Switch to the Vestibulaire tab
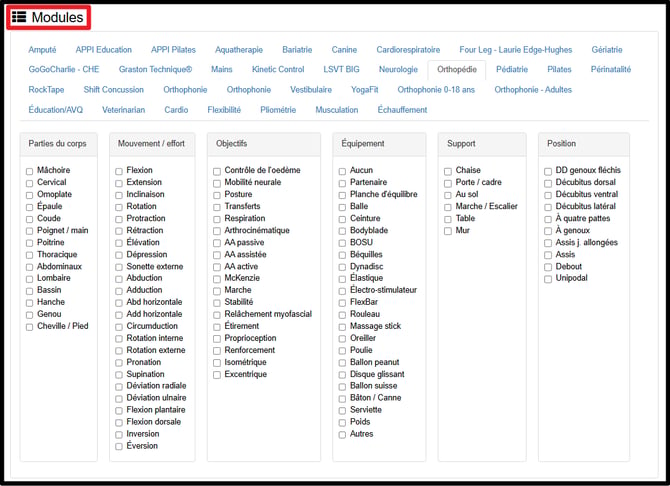 pos(311,90)
